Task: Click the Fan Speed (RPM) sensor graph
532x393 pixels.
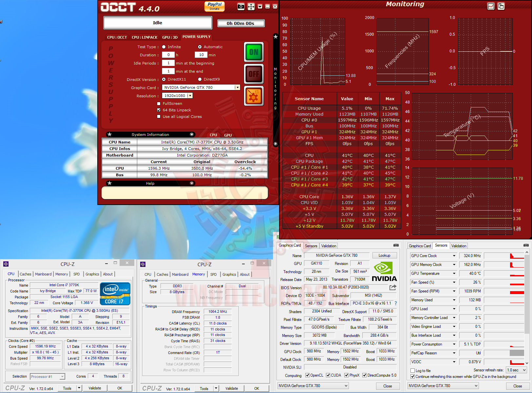Action: (504, 291)
